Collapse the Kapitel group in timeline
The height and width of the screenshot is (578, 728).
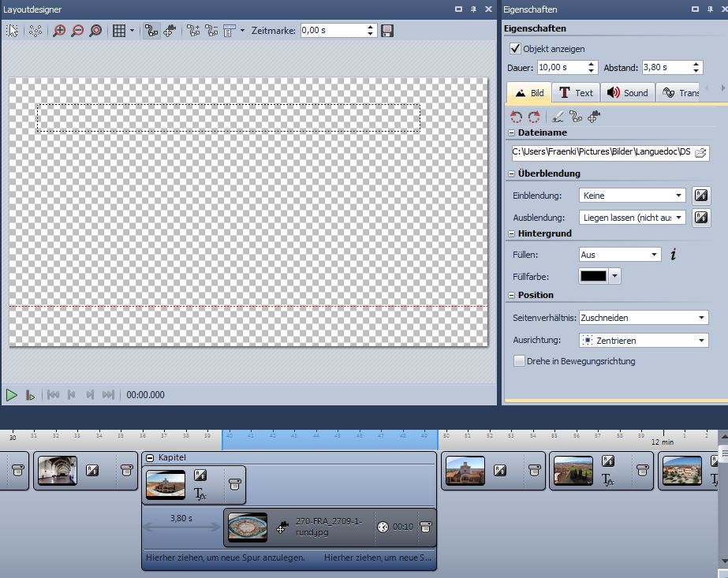[x=150, y=457]
